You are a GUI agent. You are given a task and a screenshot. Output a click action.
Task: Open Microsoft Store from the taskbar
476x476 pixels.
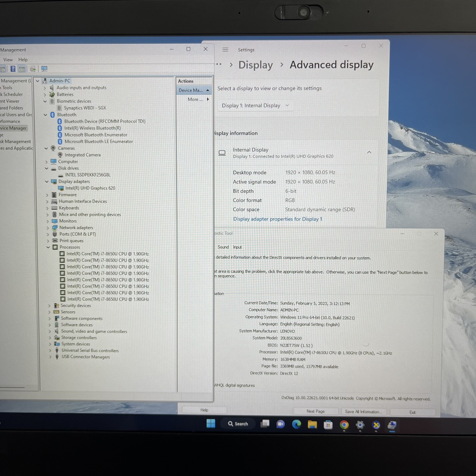pyautogui.click(x=328, y=425)
